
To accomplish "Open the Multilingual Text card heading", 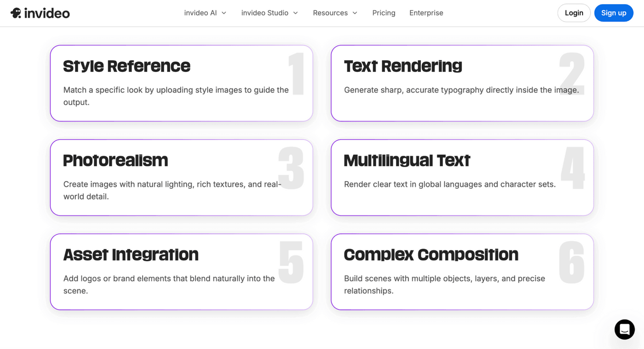I will coord(407,161).
